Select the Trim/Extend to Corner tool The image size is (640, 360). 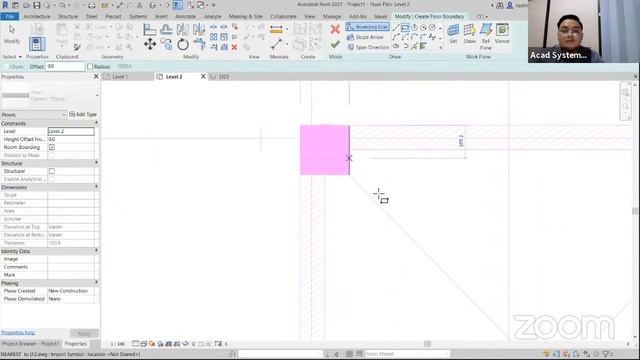point(199,44)
